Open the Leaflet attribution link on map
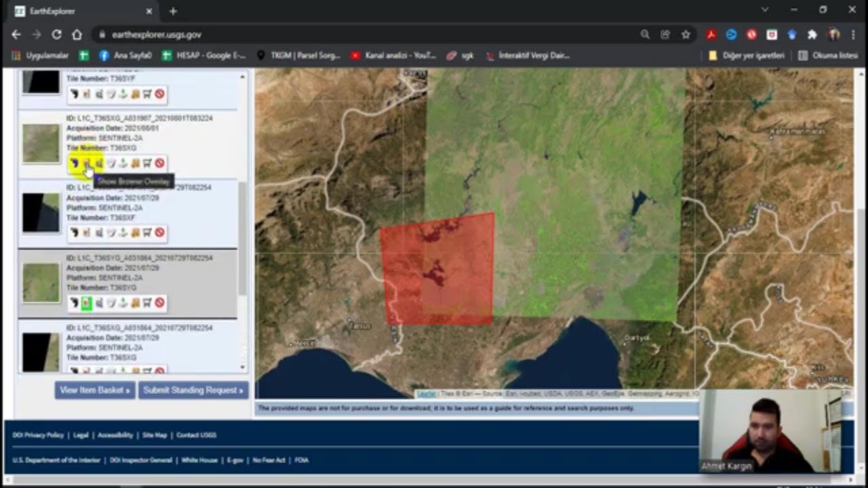 tap(427, 394)
